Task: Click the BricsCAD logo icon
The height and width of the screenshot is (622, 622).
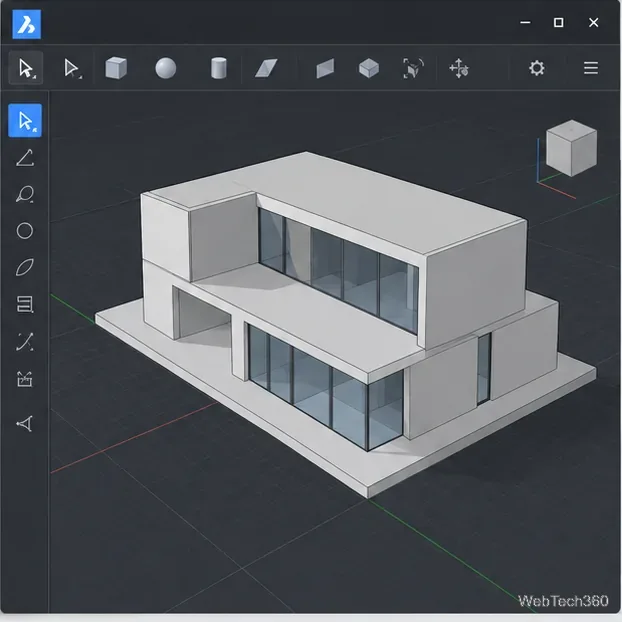Action: point(27,25)
